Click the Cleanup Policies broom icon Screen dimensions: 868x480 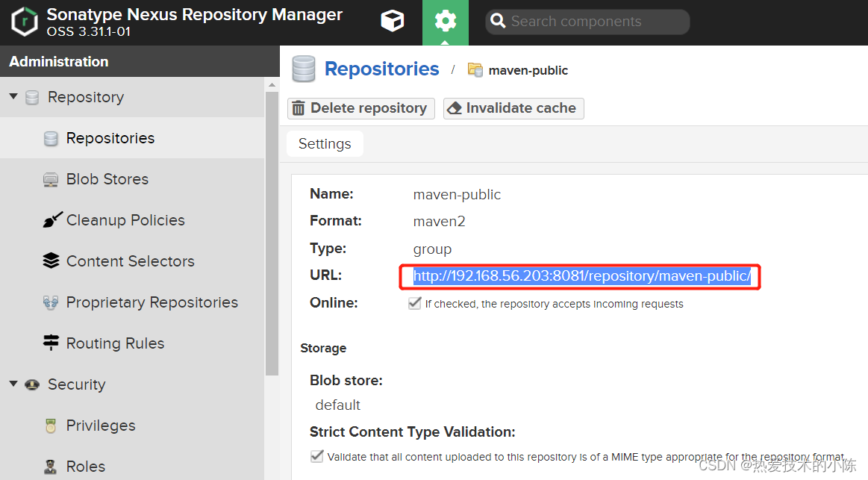52,219
